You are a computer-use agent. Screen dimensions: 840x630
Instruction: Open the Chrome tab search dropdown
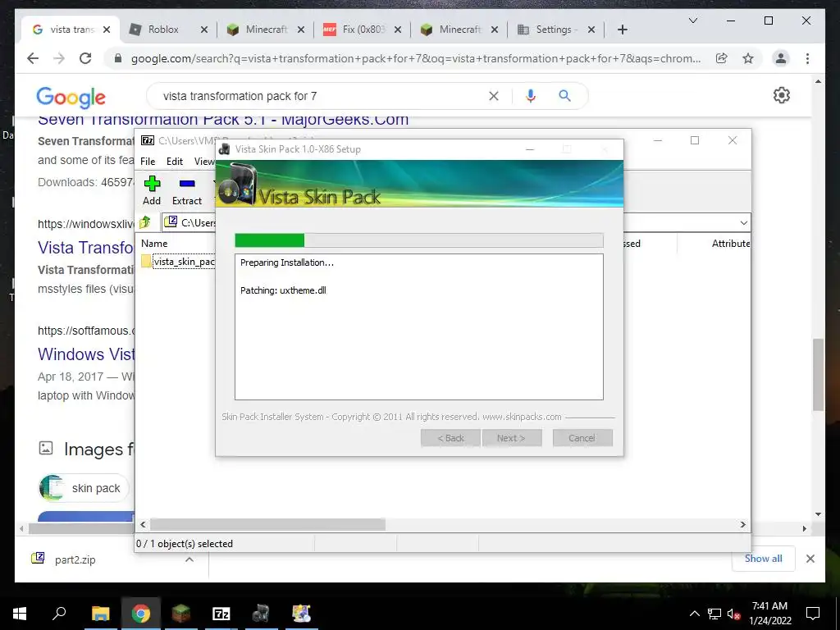(692, 21)
